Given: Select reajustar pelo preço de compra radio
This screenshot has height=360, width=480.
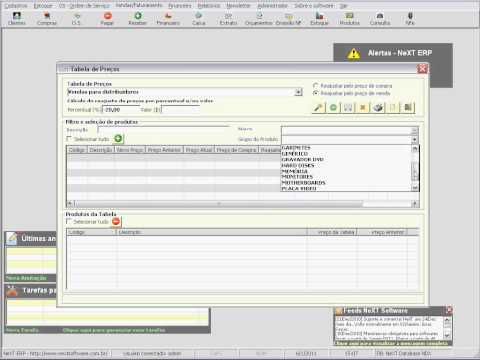Looking at the screenshot, I should tap(315, 86).
